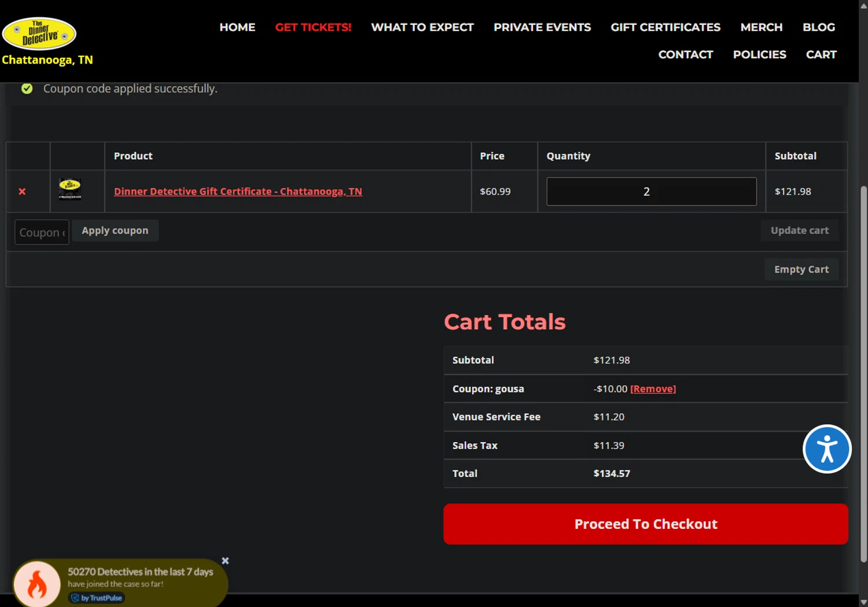Click the Empty Cart button
868x607 pixels.
[801, 269]
